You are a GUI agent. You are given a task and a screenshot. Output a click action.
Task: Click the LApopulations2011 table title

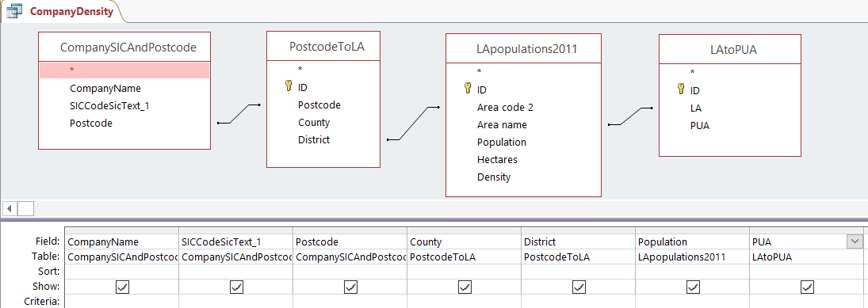[526, 48]
